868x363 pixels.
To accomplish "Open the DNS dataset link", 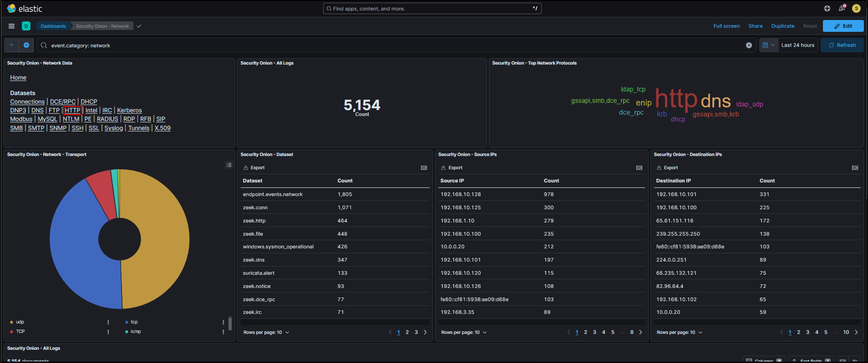I will click(x=37, y=111).
